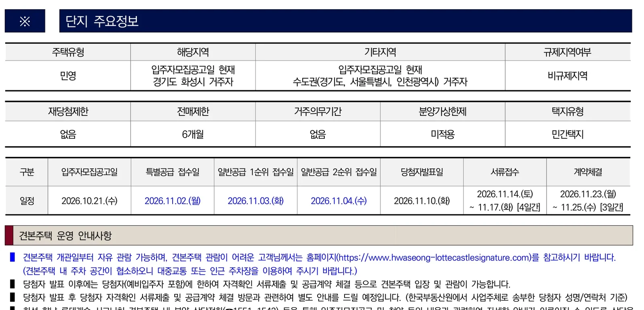This screenshot has height=310, width=644.
Task: Click the 민영 cell value
Action: click(68, 76)
